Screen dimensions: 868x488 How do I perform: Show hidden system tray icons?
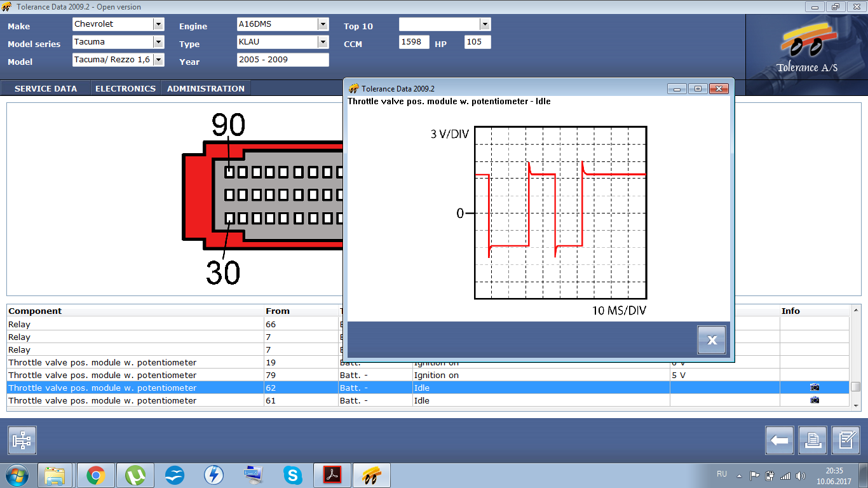coord(740,475)
